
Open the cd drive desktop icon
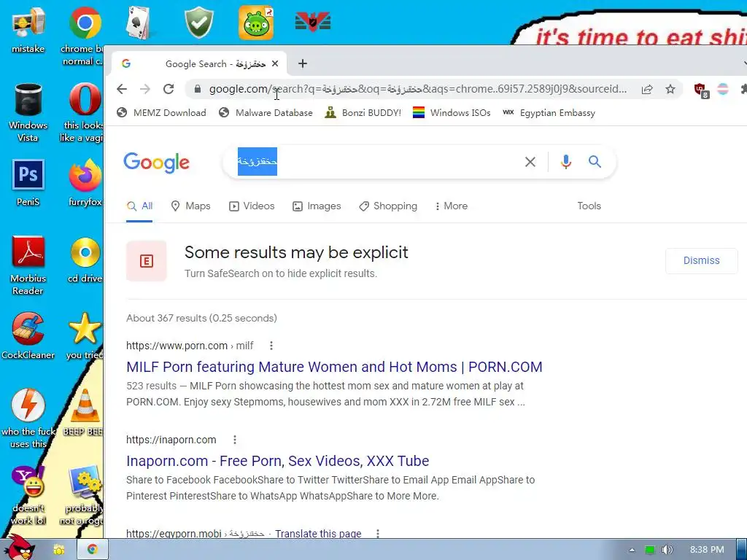pos(85,252)
